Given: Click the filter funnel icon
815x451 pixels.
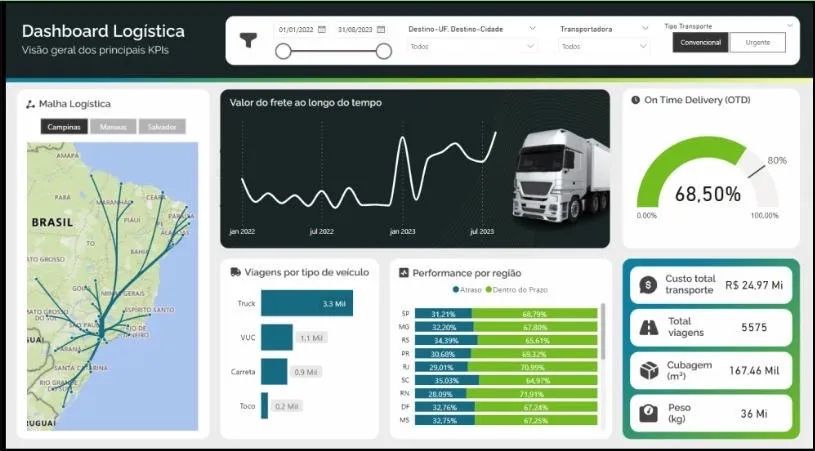Looking at the screenshot, I should click(249, 41).
